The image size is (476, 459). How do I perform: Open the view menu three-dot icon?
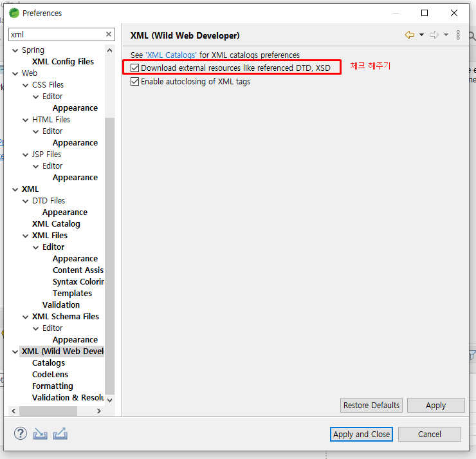point(458,35)
